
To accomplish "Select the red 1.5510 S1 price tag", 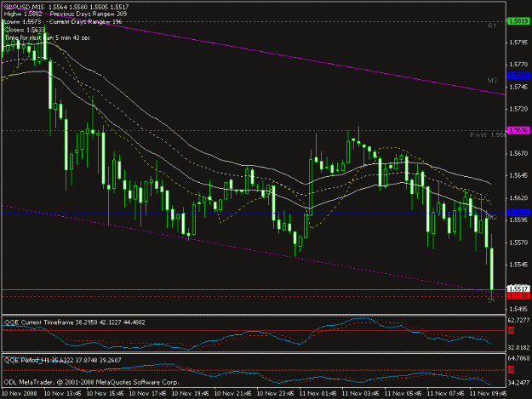I will pos(518,296).
